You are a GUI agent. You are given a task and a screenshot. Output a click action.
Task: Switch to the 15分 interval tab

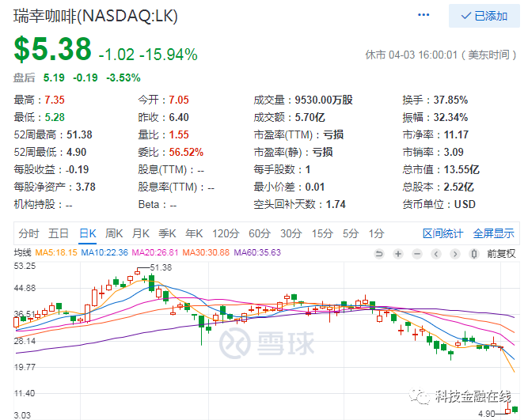coord(323,233)
